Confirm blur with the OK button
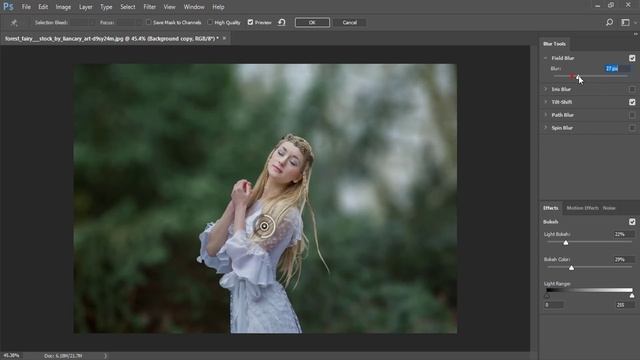The height and width of the screenshot is (360, 640). click(312, 22)
